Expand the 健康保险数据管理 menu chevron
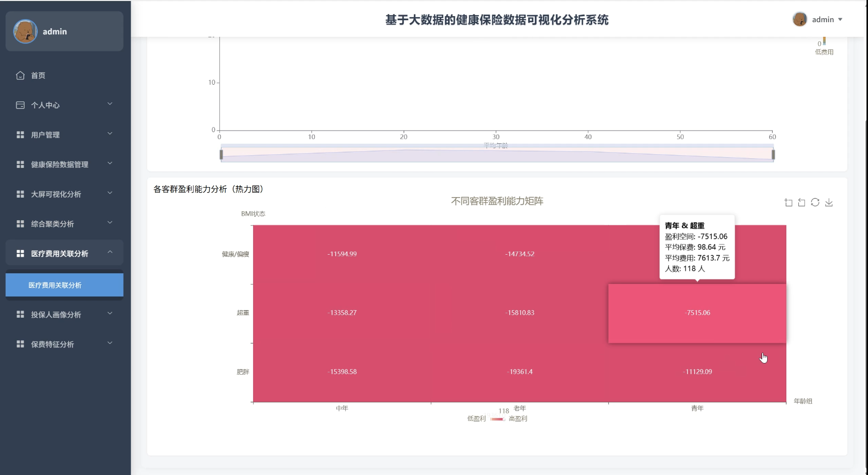868x475 pixels. [110, 163]
